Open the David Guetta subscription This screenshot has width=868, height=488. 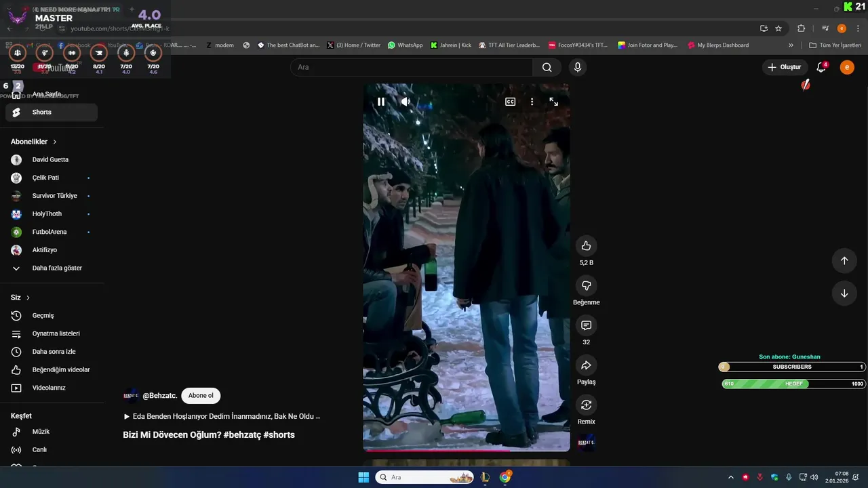coord(52,160)
